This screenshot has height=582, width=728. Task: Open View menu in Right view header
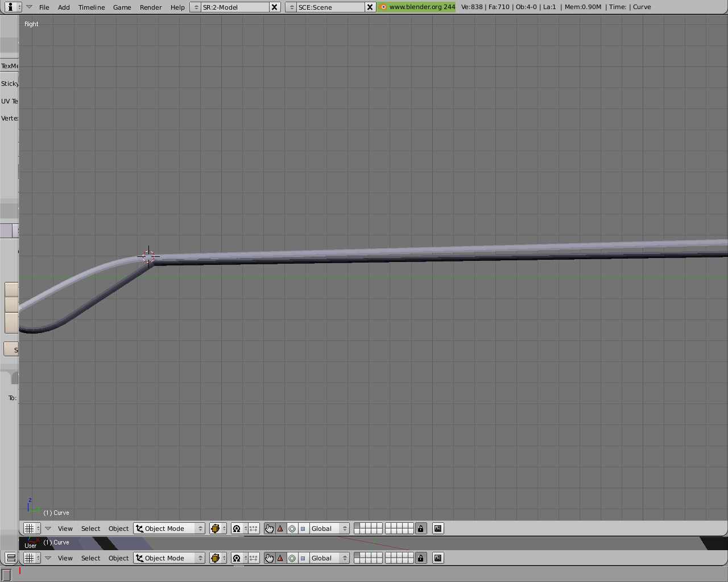[x=65, y=529]
